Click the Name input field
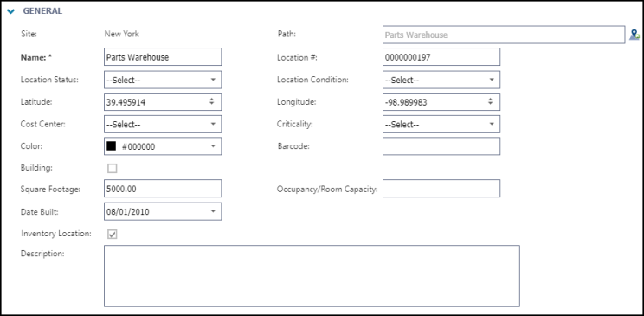This screenshot has height=316, width=644. (163, 57)
